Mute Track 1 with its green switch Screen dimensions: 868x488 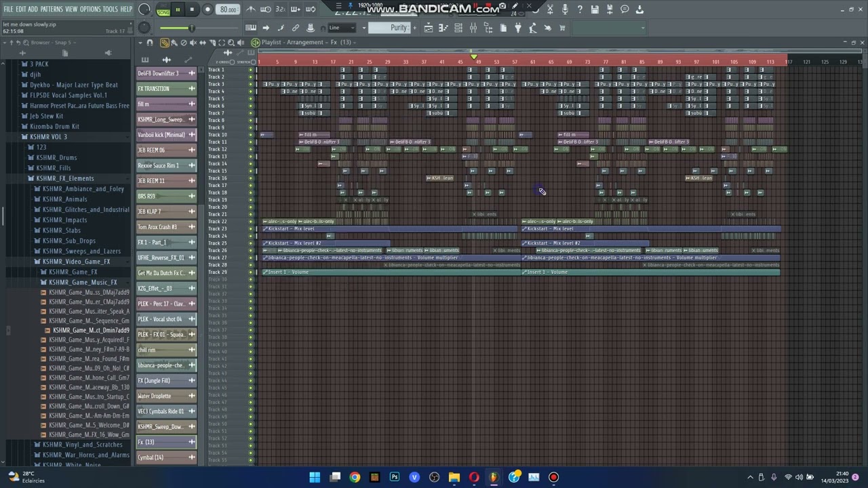(x=250, y=70)
